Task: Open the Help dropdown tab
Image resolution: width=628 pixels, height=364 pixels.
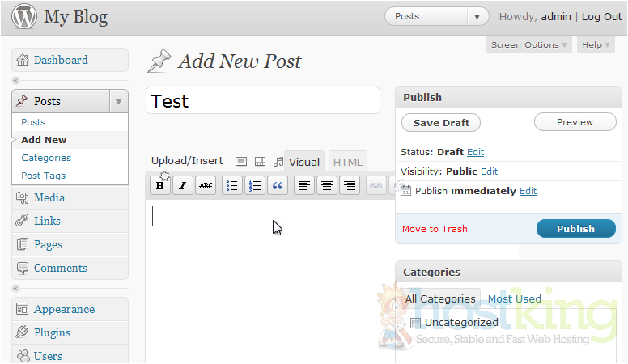Action: 596,45
